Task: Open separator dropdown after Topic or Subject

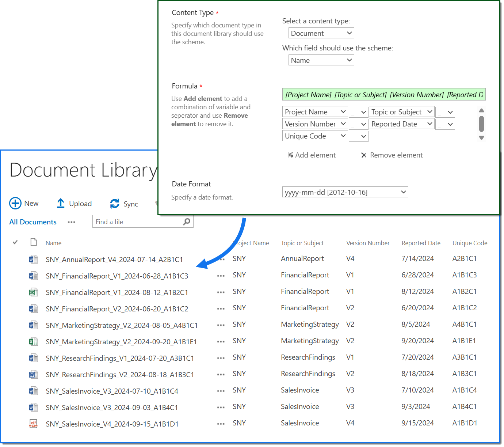Action: [x=445, y=112]
